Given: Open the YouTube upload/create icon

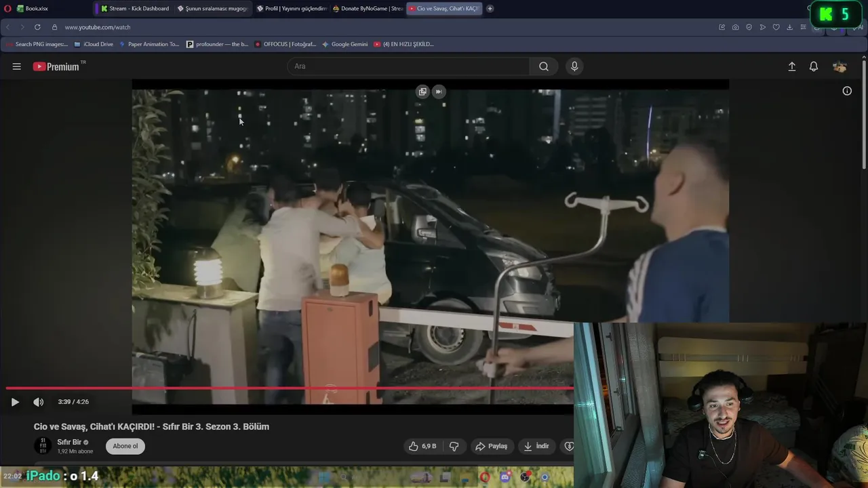Looking at the screenshot, I should click(x=791, y=66).
